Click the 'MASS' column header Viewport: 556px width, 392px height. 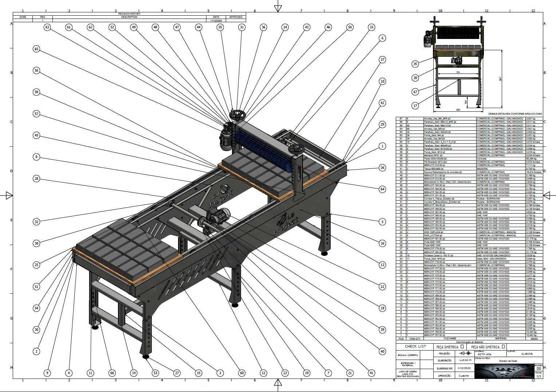pyautogui.click(x=535, y=338)
